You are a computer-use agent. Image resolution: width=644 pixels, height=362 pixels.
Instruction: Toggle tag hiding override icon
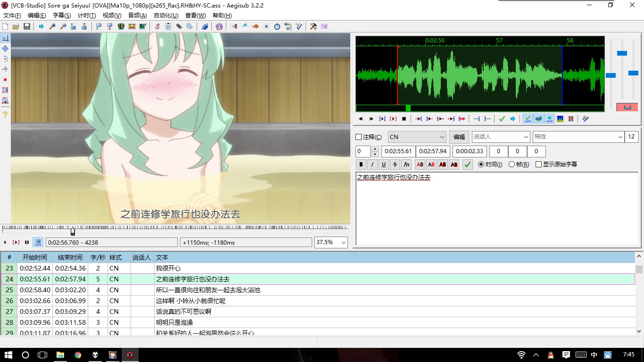324,26
